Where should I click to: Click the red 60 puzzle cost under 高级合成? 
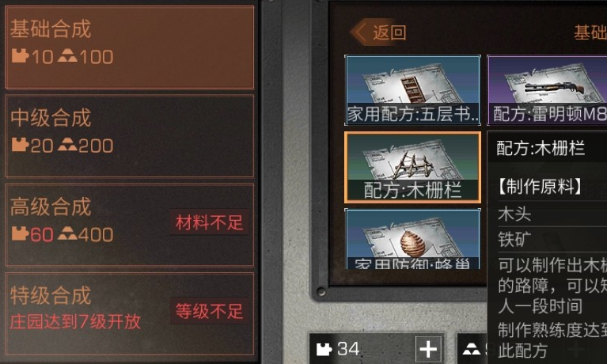click(42, 235)
